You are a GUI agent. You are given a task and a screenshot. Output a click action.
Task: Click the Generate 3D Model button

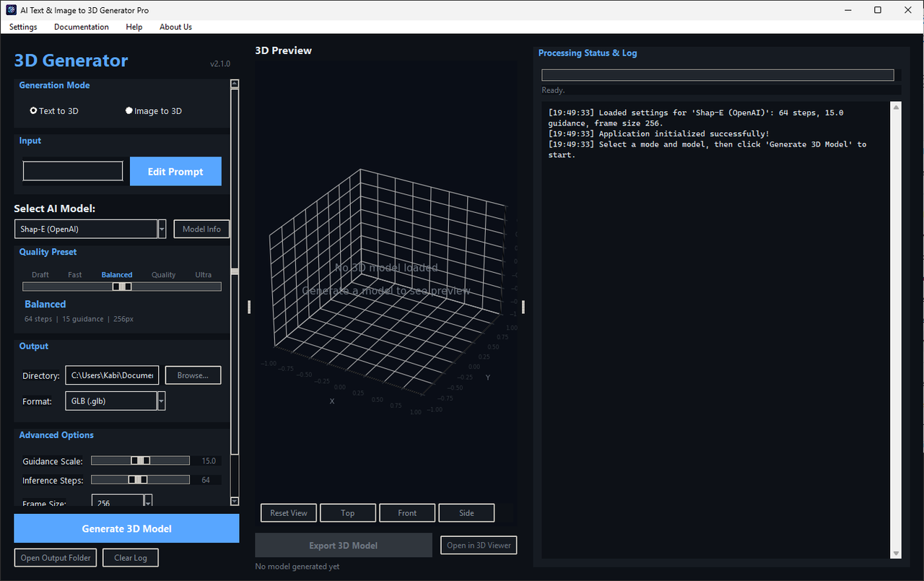tap(126, 528)
